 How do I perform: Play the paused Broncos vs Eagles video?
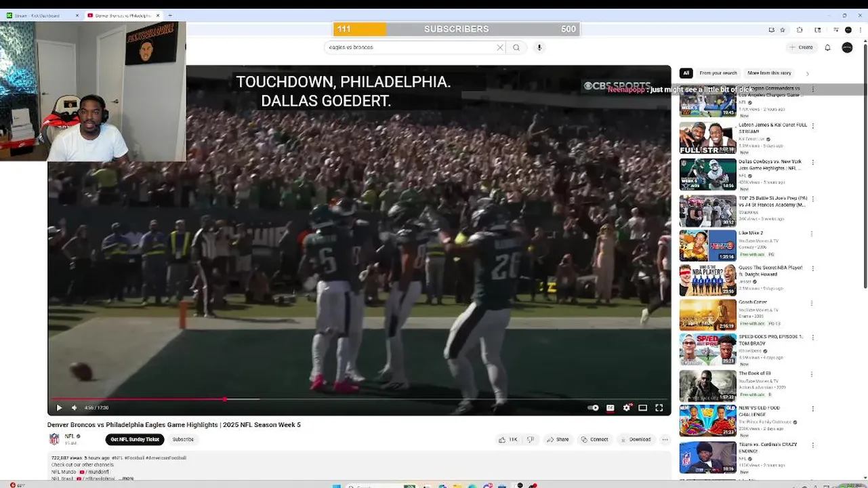click(x=59, y=407)
